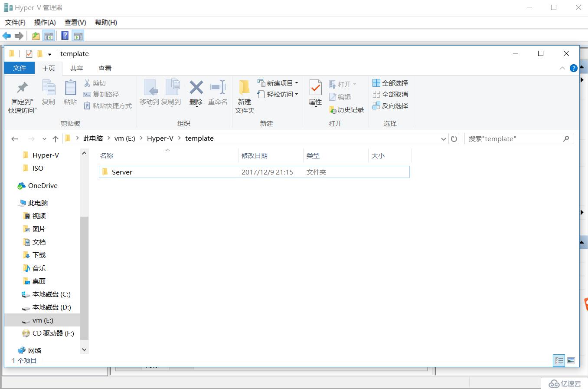Expand breadcrumb chevron after Hyper-V
The height and width of the screenshot is (389, 588).
tap(179, 138)
